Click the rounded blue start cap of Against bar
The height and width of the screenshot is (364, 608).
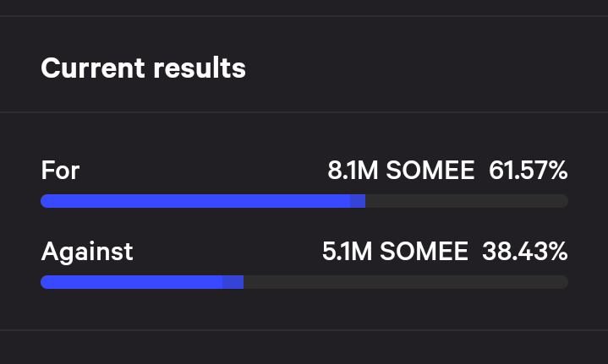[x=45, y=282]
